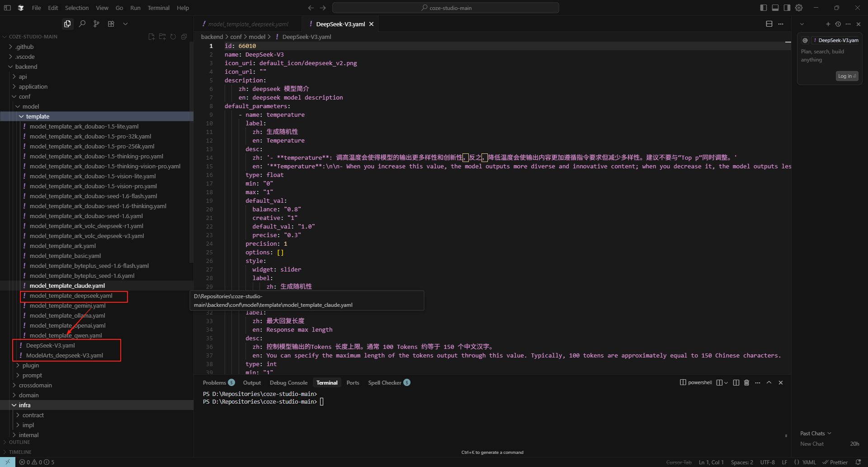Viewport: 868px width, 467px height.
Task: Focus the chat prompt input field
Action: pos(829,56)
